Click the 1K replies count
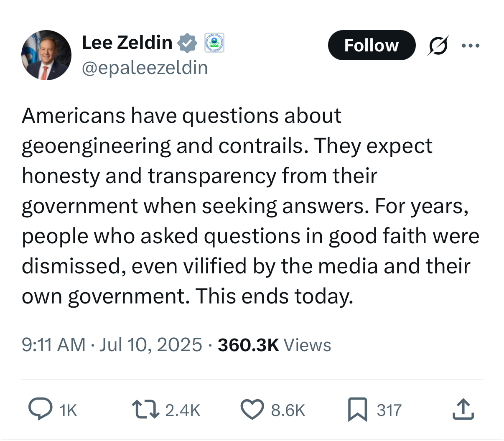This screenshot has width=504, height=441. [x=68, y=410]
